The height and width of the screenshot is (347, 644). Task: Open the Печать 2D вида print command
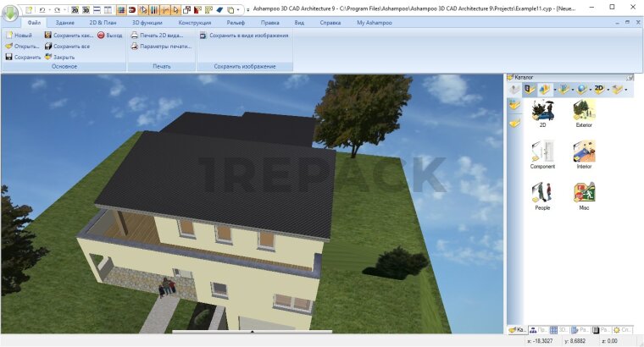click(x=156, y=36)
